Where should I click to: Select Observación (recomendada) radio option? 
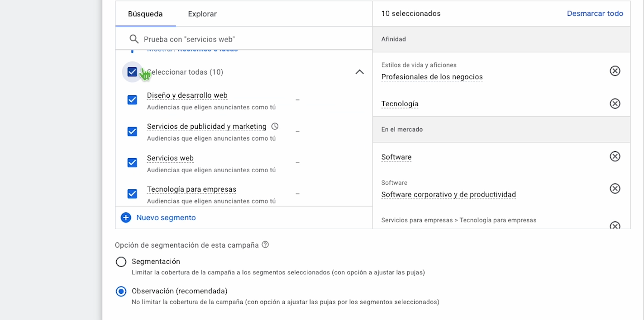pos(121,292)
